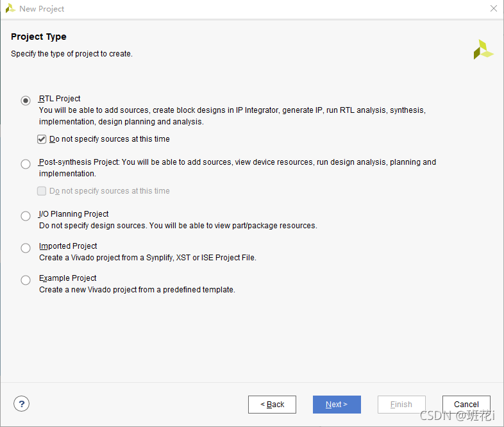Click the 'Imported Project' label text
This screenshot has height=427, width=504.
(x=68, y=246)
